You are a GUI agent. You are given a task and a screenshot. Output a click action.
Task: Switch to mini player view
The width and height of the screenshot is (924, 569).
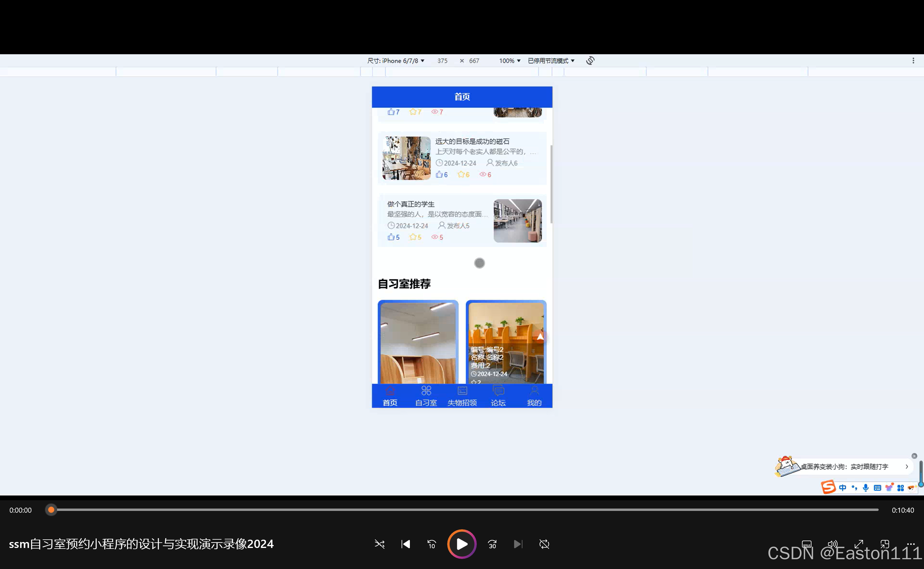(x=885, y=544)
